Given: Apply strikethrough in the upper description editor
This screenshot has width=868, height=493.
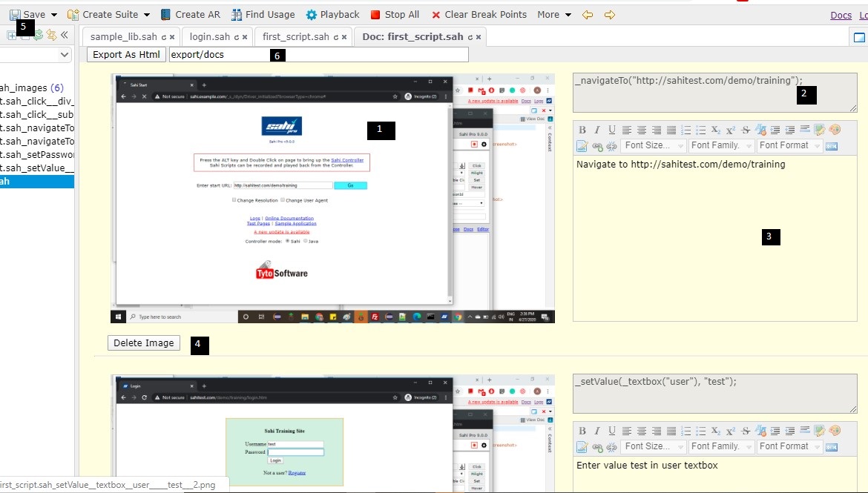Looking at the screenshot, I should tap(746, 130).
